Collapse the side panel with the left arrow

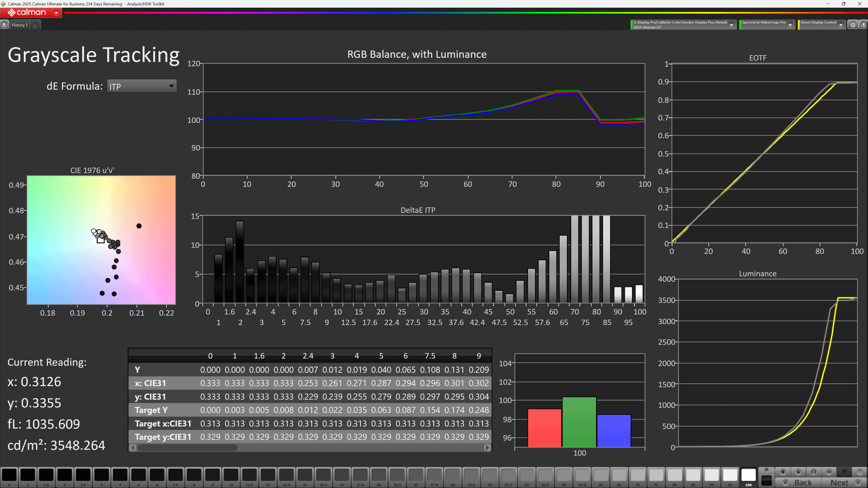coord(864,24)
